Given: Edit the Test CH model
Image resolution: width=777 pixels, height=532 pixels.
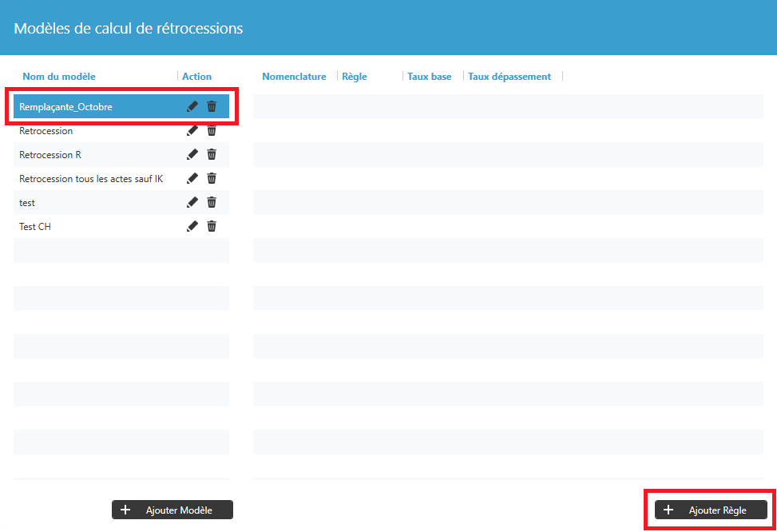Looking at the screenshot, I should click(192, 226).
